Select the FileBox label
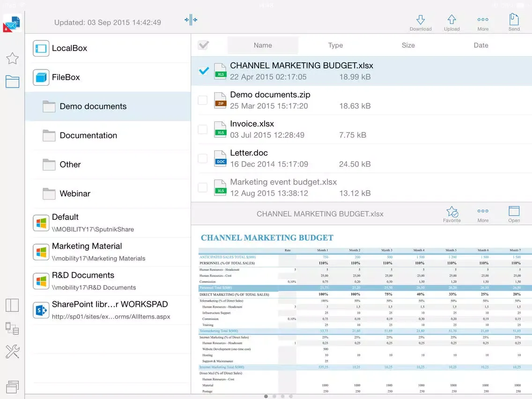 [66, 77]
